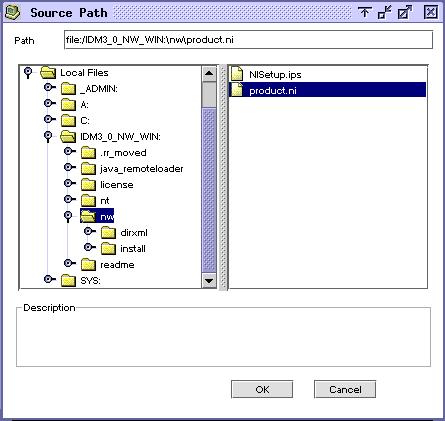
Task: Close the Source Path dialog
Action: click(x=431, y=12)
